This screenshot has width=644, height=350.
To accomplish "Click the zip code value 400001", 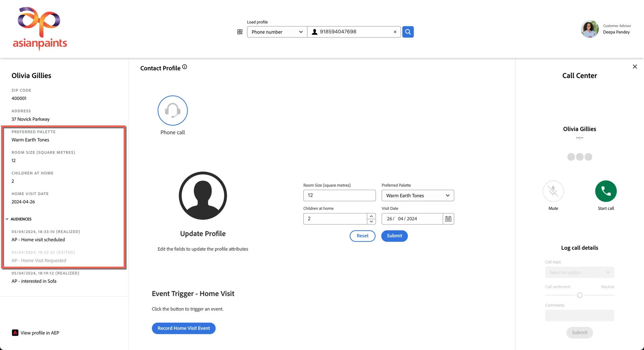I will click(x=19, y=98).
